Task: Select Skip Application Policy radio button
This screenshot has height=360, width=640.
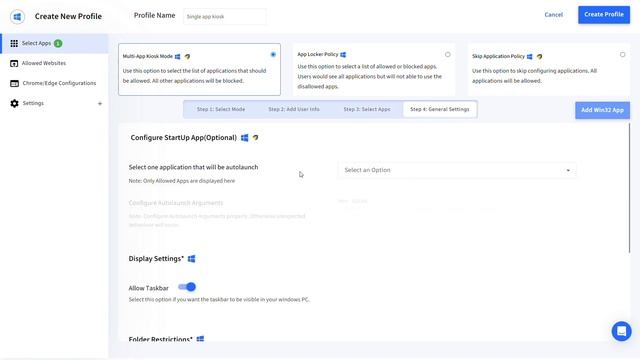Action: (x=622, y=54)
